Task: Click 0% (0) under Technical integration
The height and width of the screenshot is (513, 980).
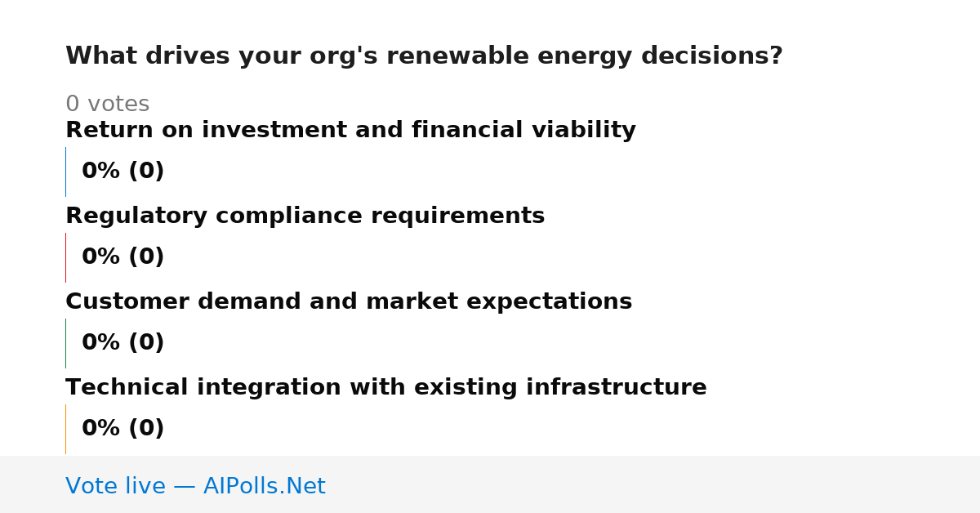Action: [123, 429]
